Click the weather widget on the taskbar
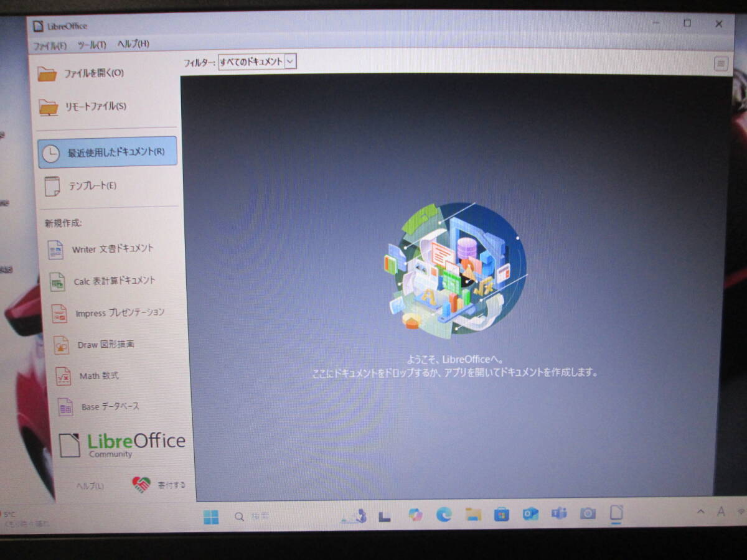Image resolution: width=747 pixels, height=560 pixels. coord(25,519)
